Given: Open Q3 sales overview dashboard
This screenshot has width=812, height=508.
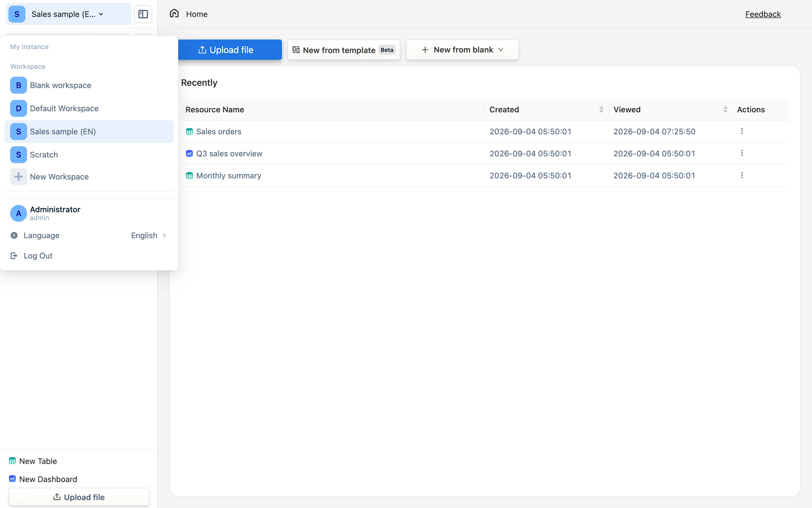Looking at the screenshot, I should click(x=229, y=154).
